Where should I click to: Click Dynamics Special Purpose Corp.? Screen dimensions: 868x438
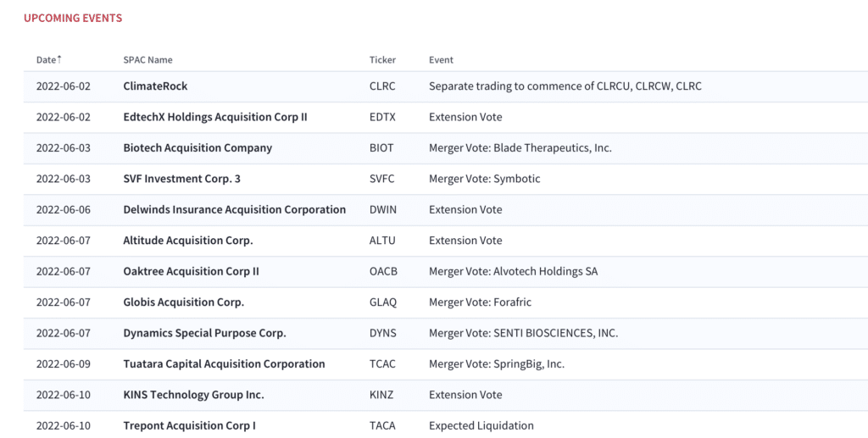[x=204, y=334]
